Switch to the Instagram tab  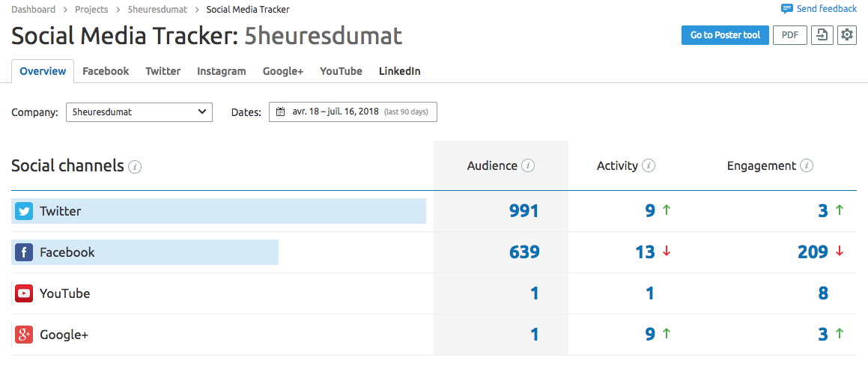click(x=221, y=71)
